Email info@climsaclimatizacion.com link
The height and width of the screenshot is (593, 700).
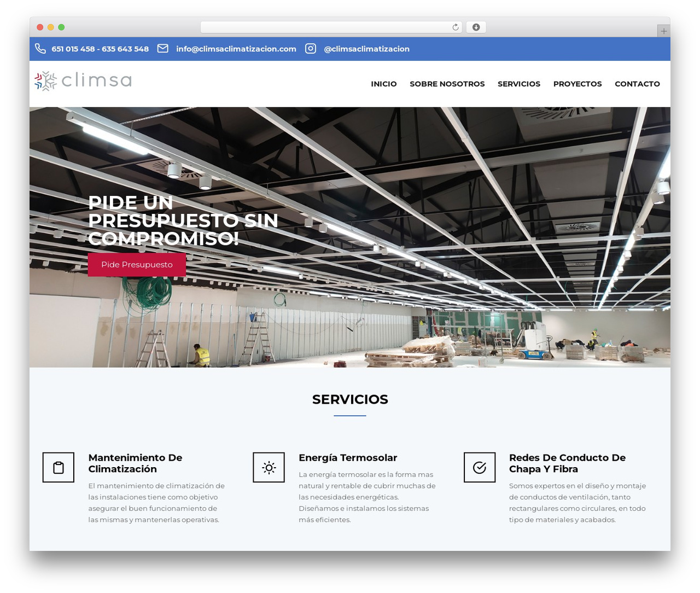236,49
